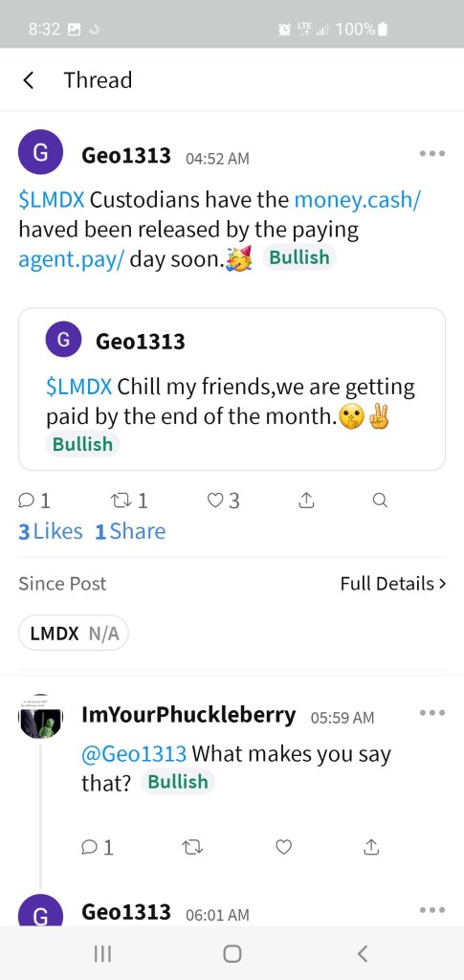Open reply comments on Geo1313's main post
Viewport: 464px width, 980px height.
[x=35, y=501]
